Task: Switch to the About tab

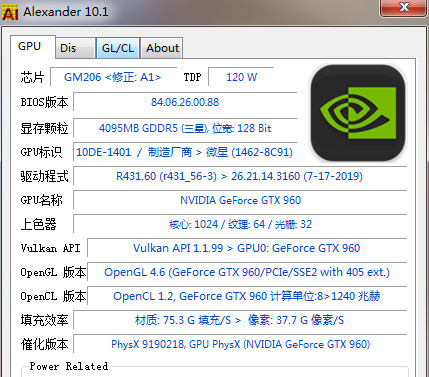Action: (x=162, y=48)
